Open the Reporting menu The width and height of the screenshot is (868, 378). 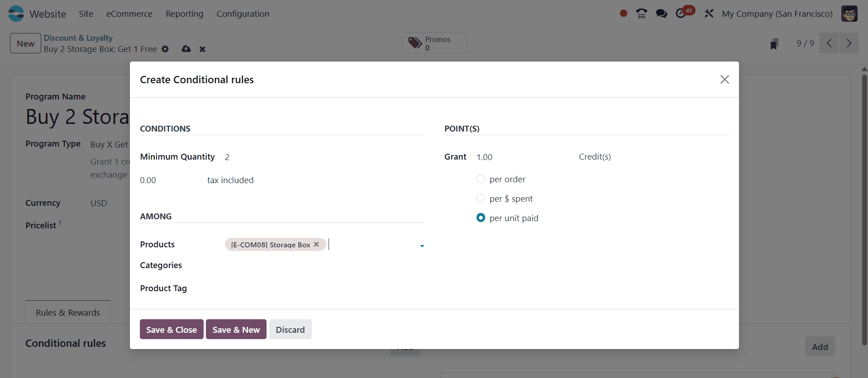(184, 14)
